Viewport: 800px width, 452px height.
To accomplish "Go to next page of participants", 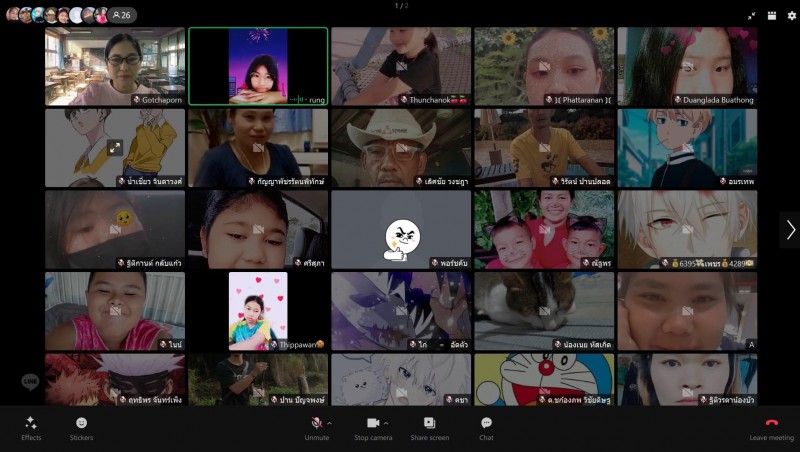I will [x=790, y=230].
